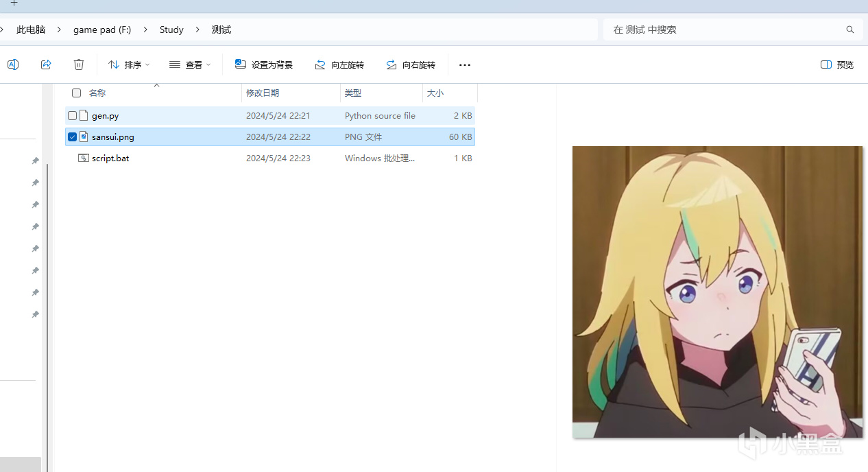Click game pad (F:) breadcrumb
Viewport: 868px width, 472px height.
click(102, 29)
